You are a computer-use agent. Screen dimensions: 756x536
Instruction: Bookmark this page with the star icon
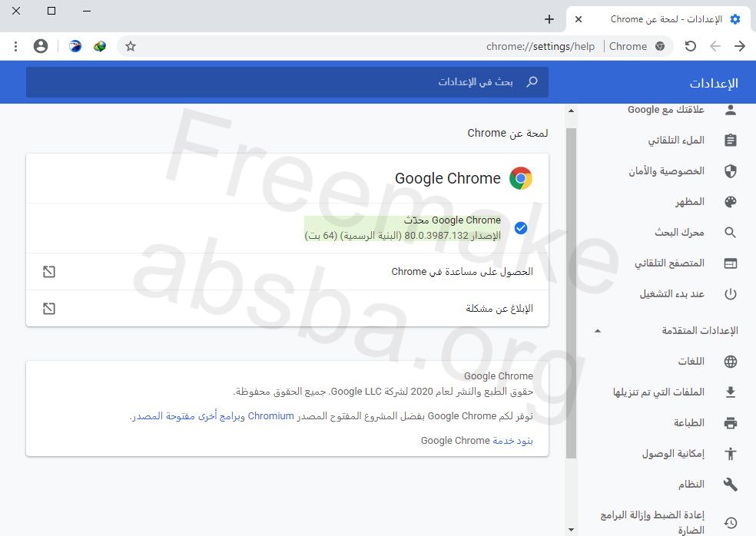[x=130, y=46]
